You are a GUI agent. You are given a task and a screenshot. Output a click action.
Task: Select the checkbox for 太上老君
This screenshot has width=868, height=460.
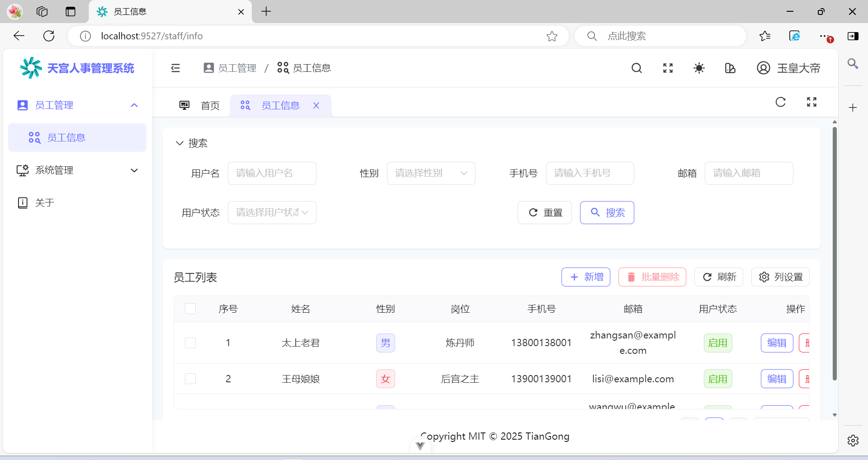pyautogui.click(x=190, y=343)
